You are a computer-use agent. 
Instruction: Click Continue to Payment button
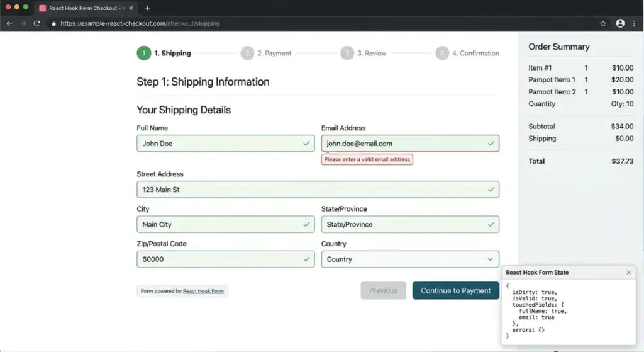[455, 291]
